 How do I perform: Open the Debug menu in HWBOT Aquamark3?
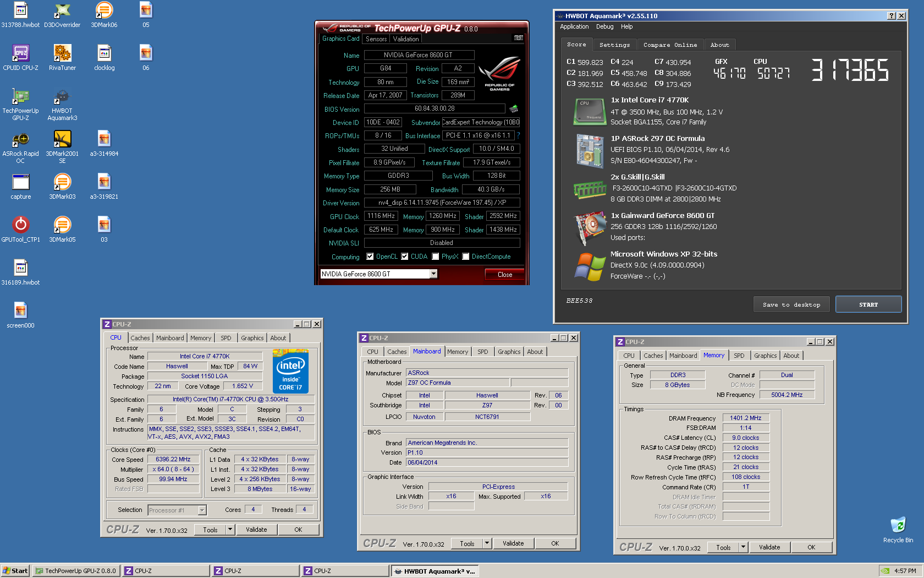point(604,26)
